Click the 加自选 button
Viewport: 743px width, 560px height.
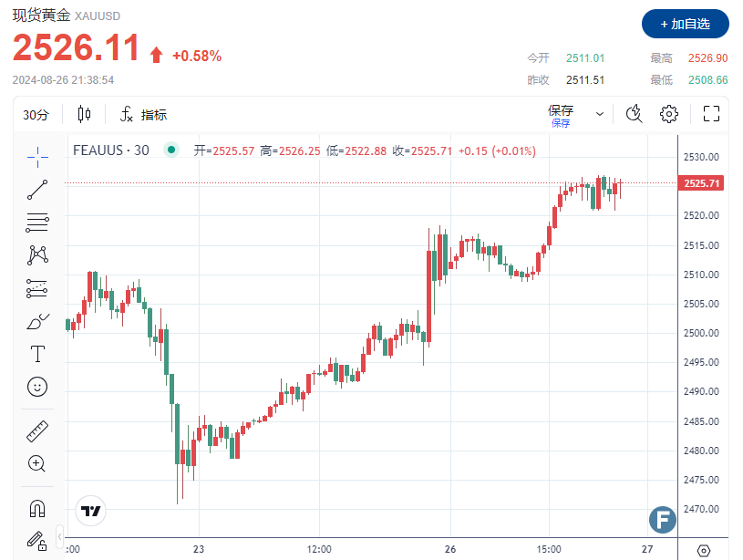click(x=685, y=24)
